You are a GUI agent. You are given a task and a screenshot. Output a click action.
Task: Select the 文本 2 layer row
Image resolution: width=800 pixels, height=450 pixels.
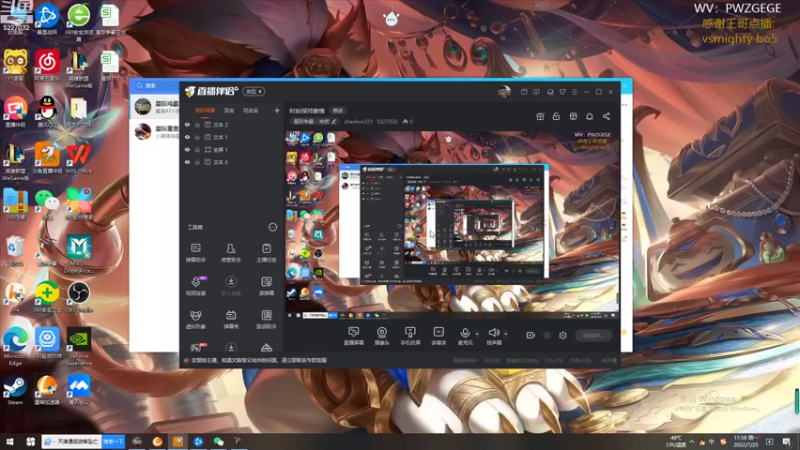(232, 124)
